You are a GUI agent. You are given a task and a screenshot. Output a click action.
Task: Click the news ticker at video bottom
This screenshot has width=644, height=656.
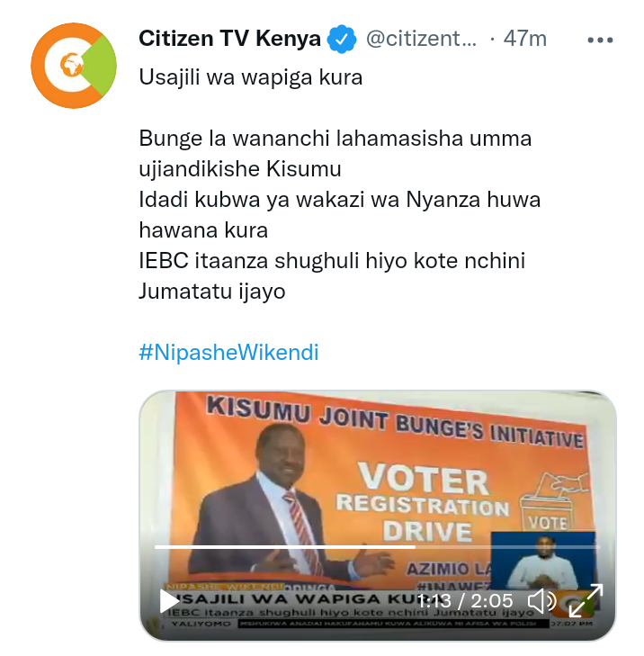394,624
